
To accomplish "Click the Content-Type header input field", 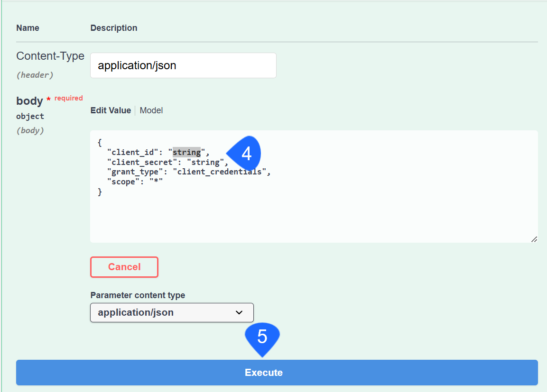I will [183, 65].
